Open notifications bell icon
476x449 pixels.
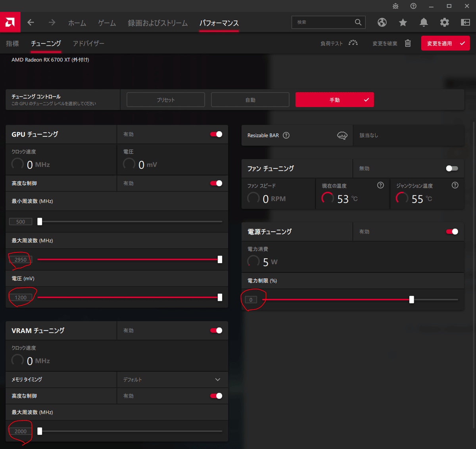424,22
